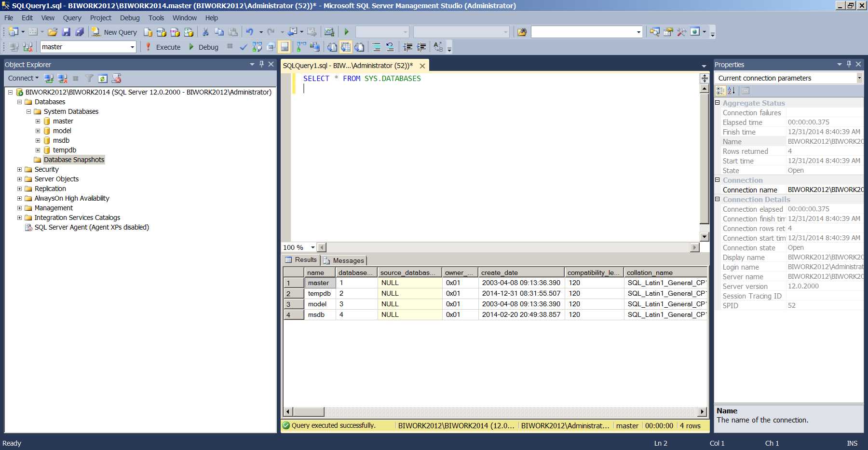The width and height of the screenshot is (868, 450).
Task: Cut selection with scissors icon
Action: (x=205, y=32)
